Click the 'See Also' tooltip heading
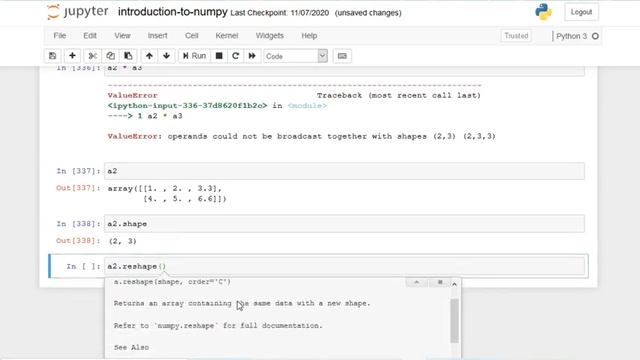 click(131, 347)
